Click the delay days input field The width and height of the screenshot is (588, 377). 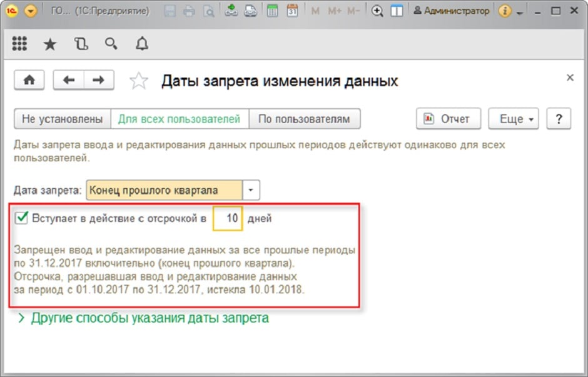click(x=227, y=219)
